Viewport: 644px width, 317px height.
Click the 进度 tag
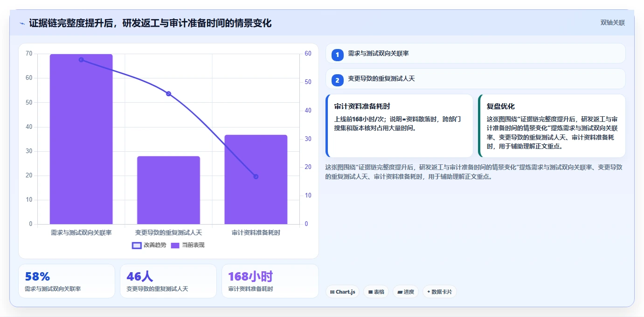[406, 292]
